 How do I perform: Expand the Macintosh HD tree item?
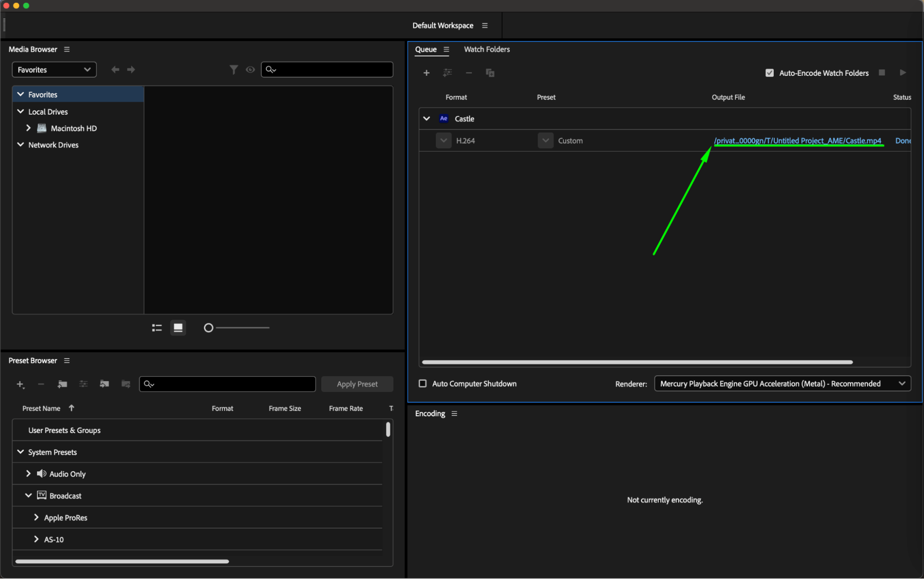[28, 128]
